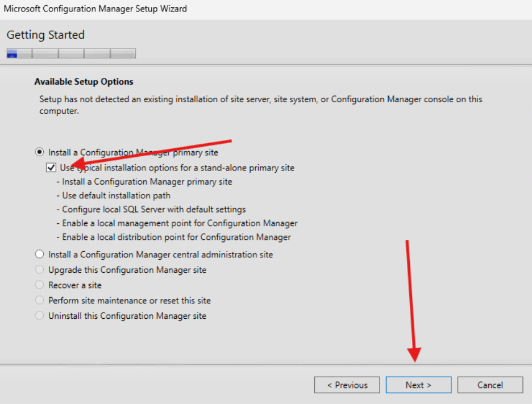Click the last wizard progress segment
The width and height of the screenshot is (532, 404).
[123, 53]
